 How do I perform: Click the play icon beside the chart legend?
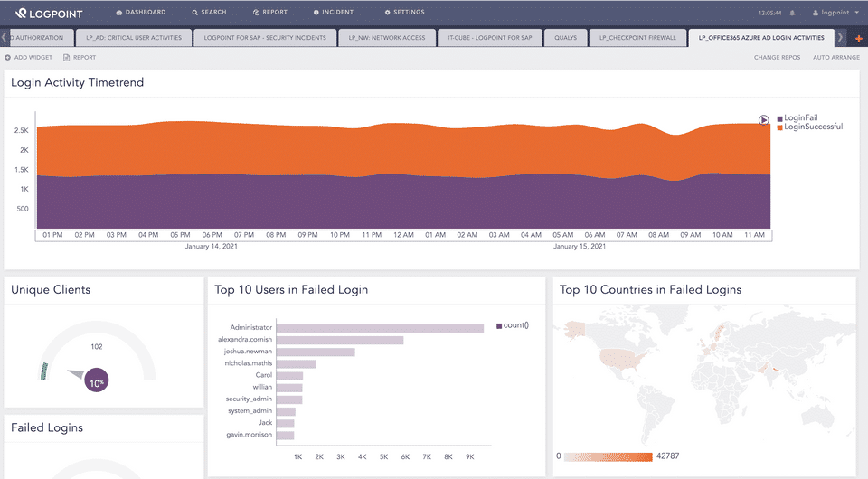(763, 120)
